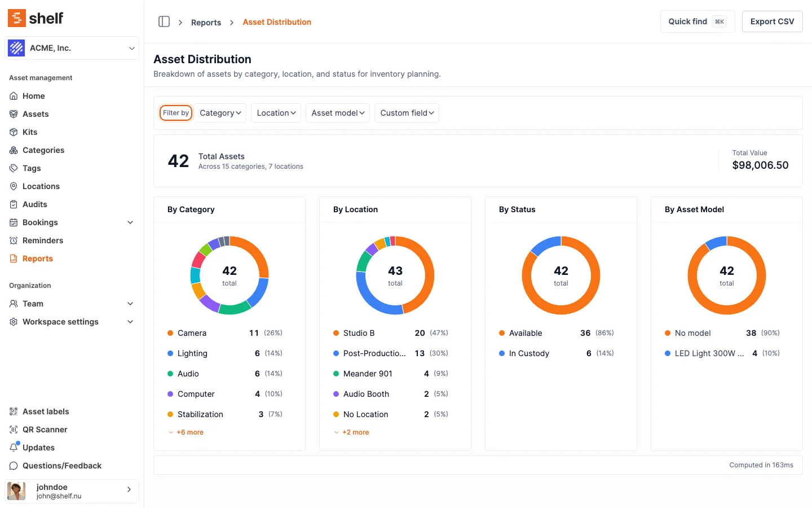Expand Workspace settings submenu

coord(130,322)
